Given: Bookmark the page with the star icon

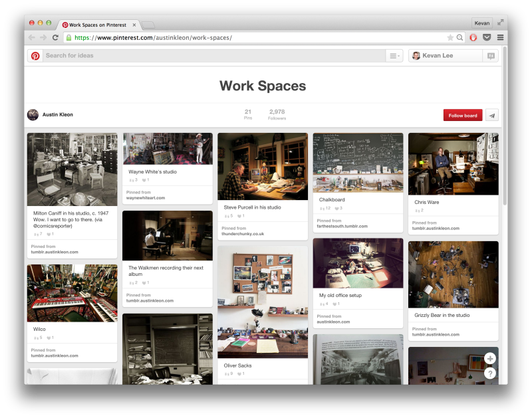Looking at the screenshot, I should pos(450,37).
